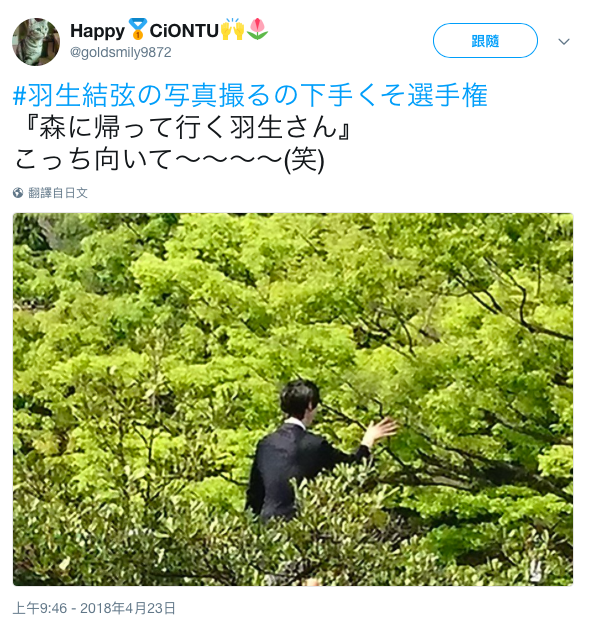Open the Happy display name profile link
This screenshot has width=595, height=630.
(x=98, y=31)
